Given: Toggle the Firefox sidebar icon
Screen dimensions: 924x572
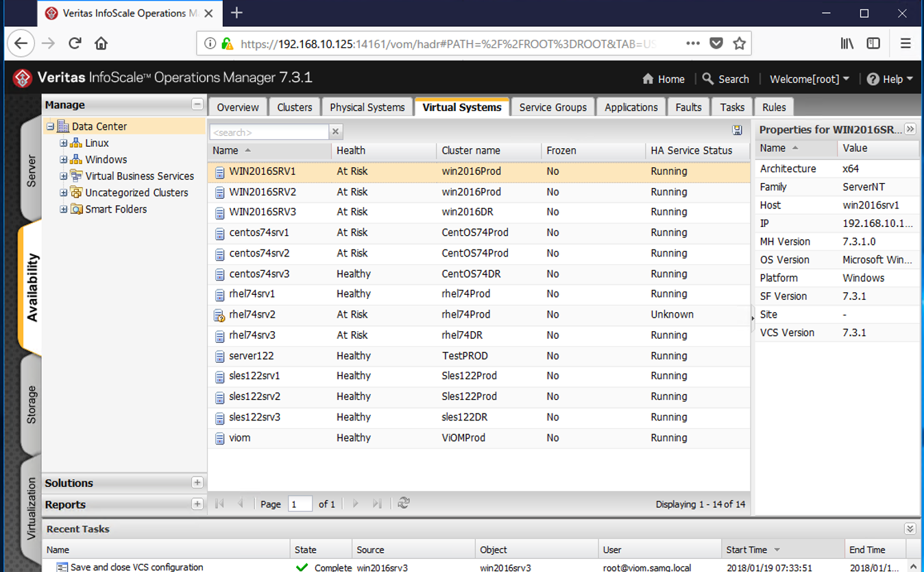Looking at the screenshot, I should 873,43.
